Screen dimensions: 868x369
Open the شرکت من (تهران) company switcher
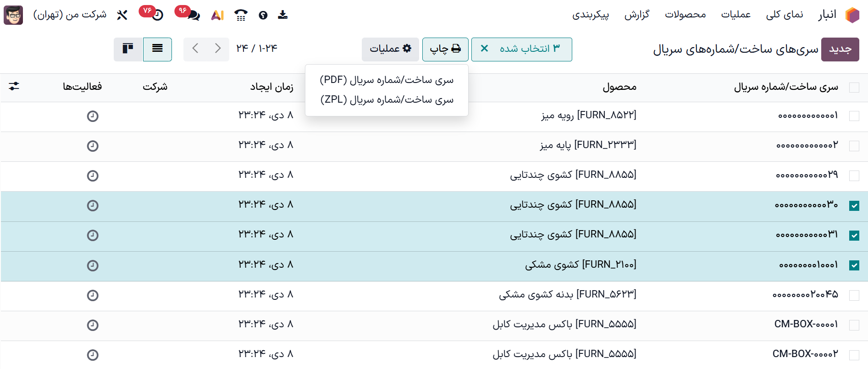click(x=70, y=15)
